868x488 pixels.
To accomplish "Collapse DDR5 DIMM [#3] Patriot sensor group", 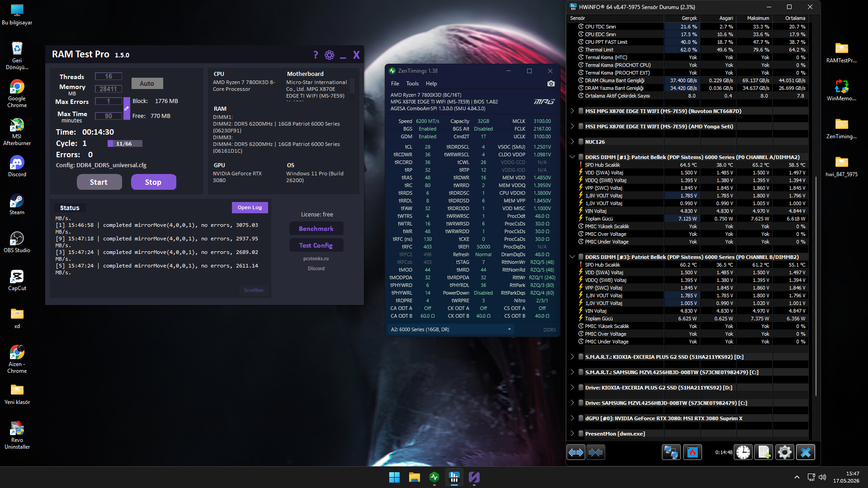I will click(572, 257).
